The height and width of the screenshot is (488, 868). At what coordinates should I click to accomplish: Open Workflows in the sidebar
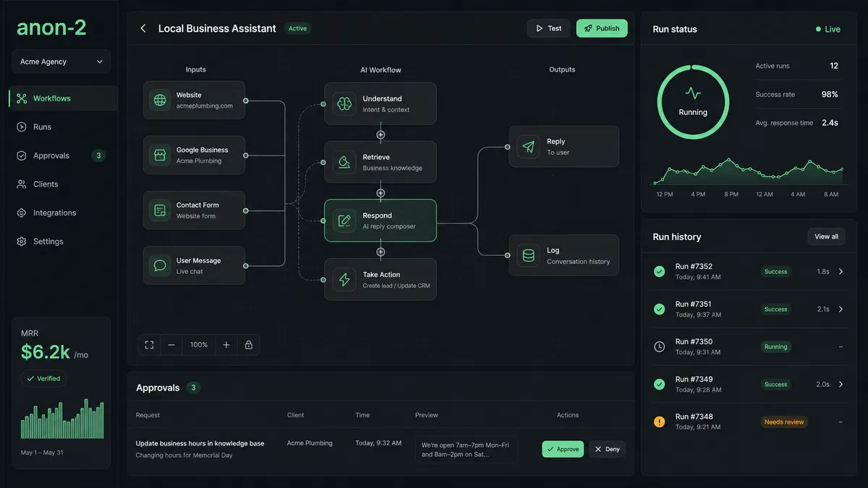(63, 98)
